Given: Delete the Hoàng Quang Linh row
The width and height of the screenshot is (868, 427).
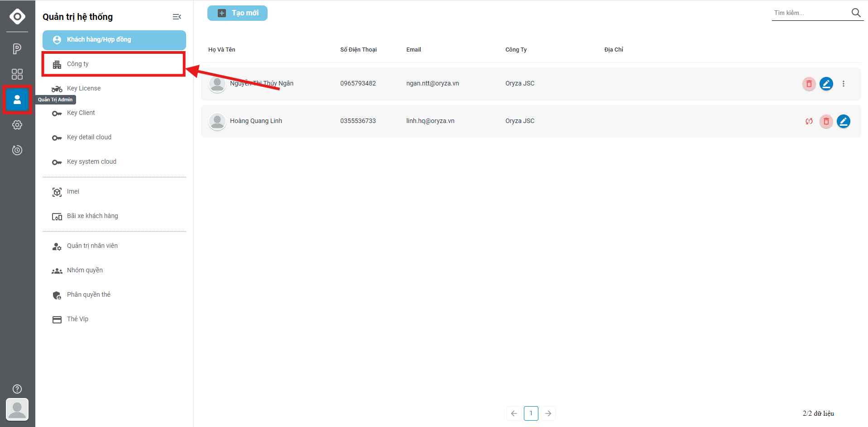Looking at the screenshot, I should (826, 121).
